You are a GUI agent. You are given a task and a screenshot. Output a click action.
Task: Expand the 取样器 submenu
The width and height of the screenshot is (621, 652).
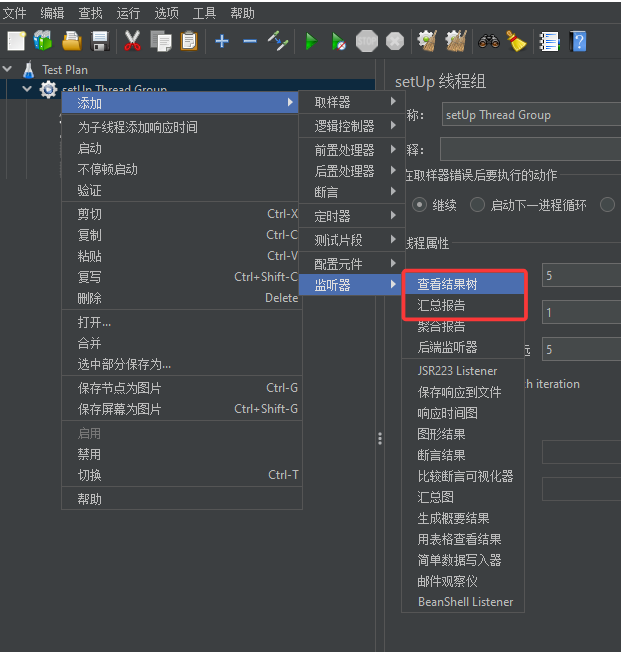tap(352, 102)
